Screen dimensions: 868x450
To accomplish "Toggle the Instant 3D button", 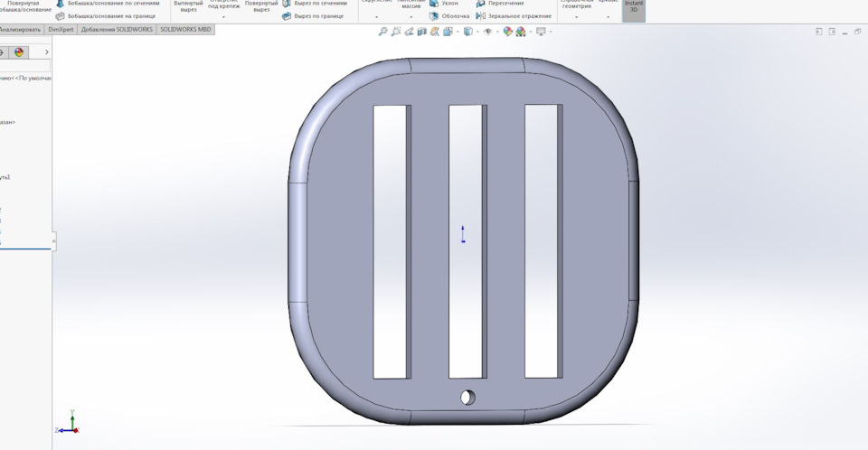I will pyautogui.click(x=634, y=10).
